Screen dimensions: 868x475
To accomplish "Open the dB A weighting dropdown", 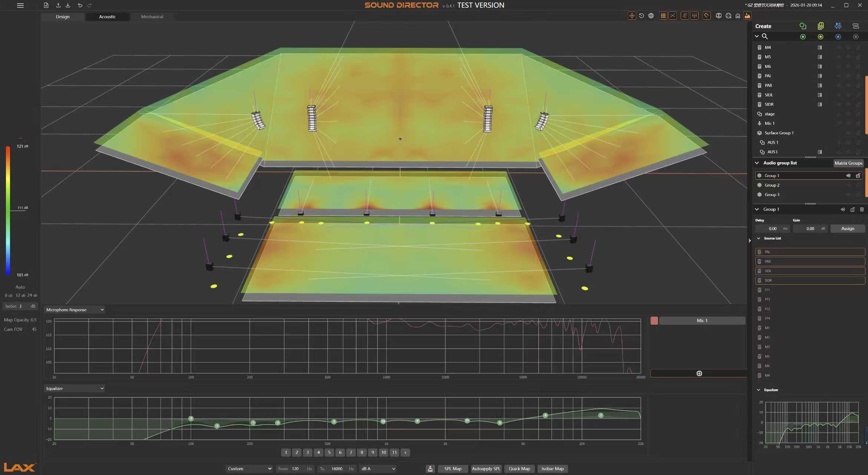I will 378,469.
